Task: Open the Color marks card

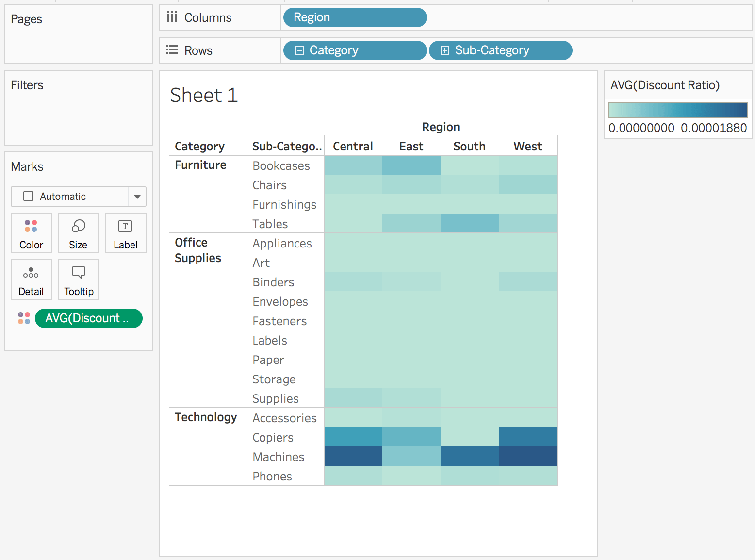Action: pos(32,233)
